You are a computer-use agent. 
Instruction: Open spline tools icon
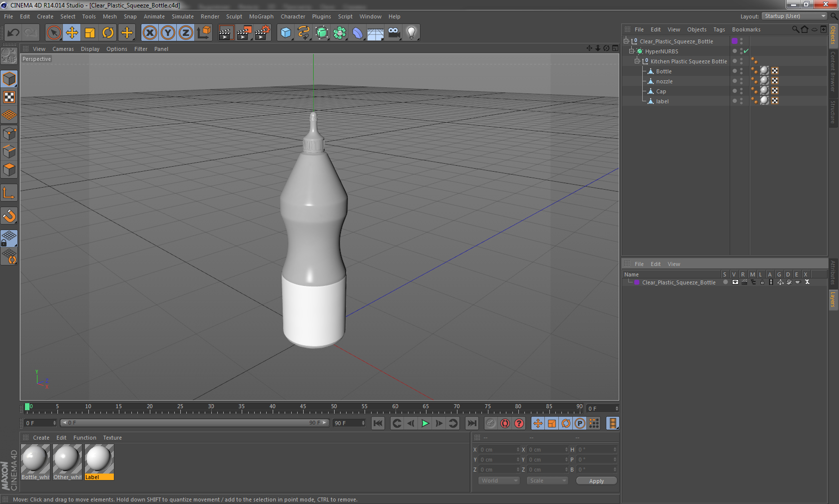pyautogui.click(x=304, y=33)
